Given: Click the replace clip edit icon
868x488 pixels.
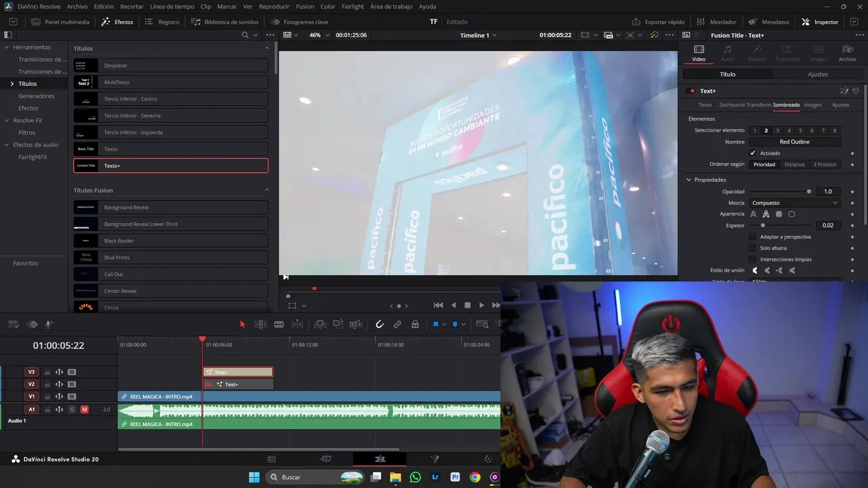Looking at the screenshot, I should point(355,325).
